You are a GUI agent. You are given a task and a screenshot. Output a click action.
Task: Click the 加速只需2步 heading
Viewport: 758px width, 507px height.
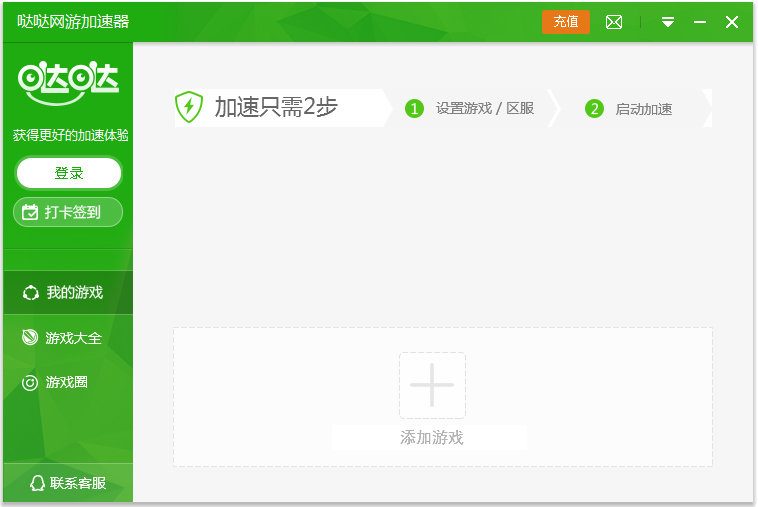(276, 108)
